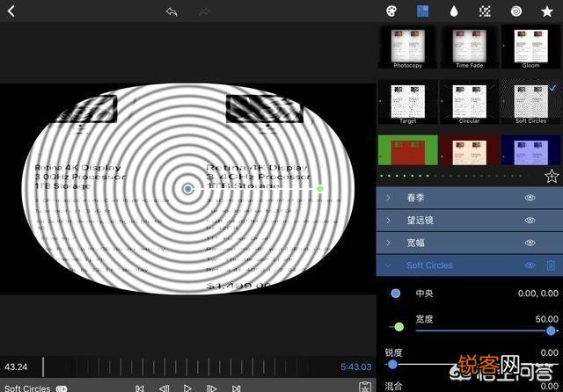Click the 0.00, 0.00 center value
This screenshot has width=563, height=392.
tap(537, 294)
